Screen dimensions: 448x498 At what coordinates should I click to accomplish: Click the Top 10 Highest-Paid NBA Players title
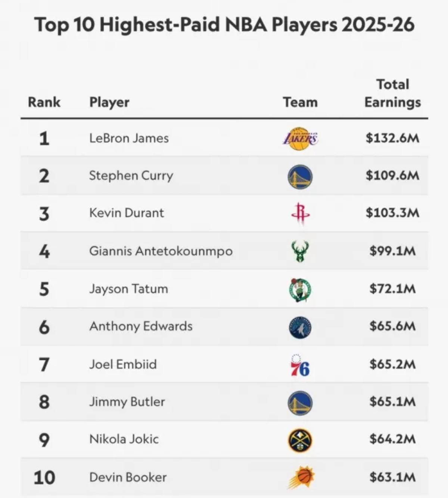click(x=224, y=25)
